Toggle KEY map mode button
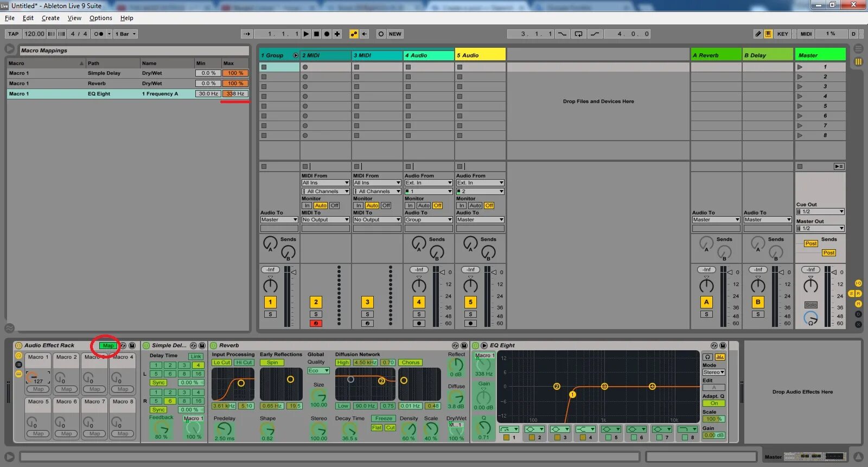868x467 pixels. tap(782, 34)
